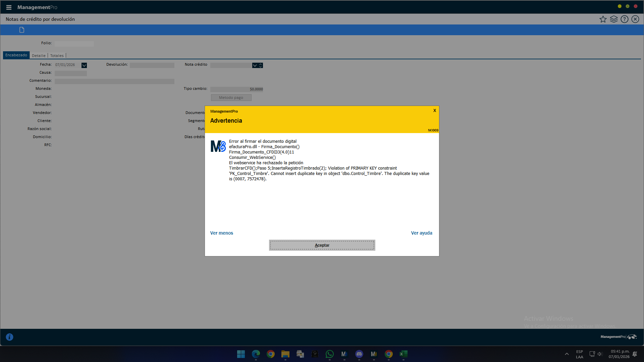Screen dimensions: 644x362
Task: Switch to the Detalle tab
Action: click(39, 56)
